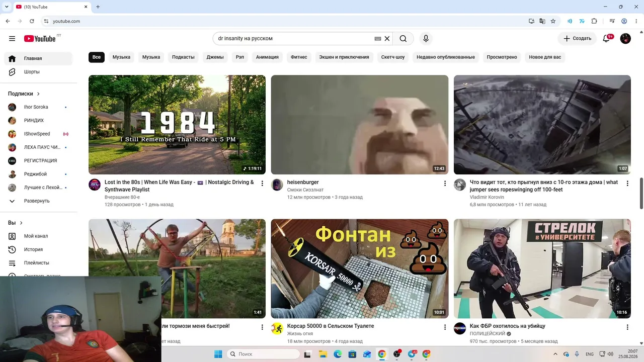Start voice search with the microphone
Image resolution: width=644 pixels, height=362 pixels.
point(426,39)
